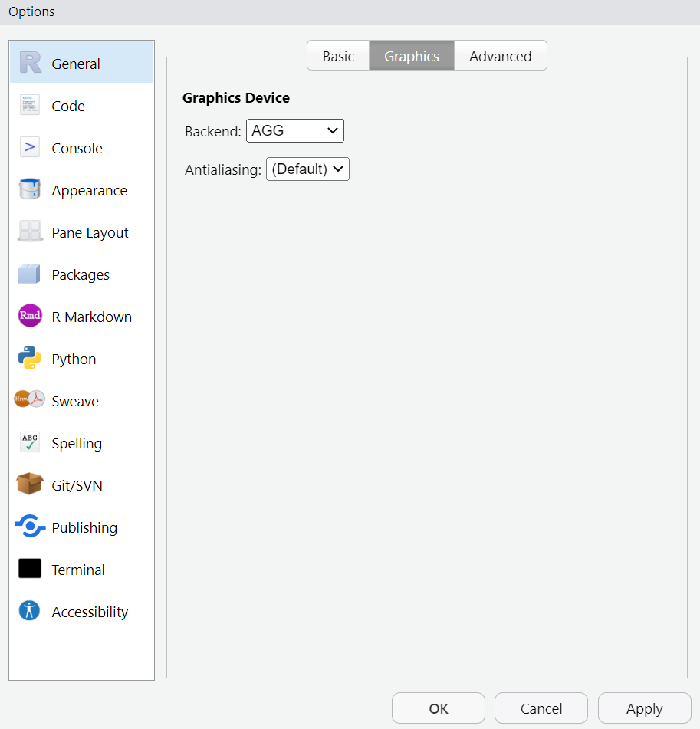Switch to the Basic tab
Viewport: 700px width, 729px height.
coord(338,56)
